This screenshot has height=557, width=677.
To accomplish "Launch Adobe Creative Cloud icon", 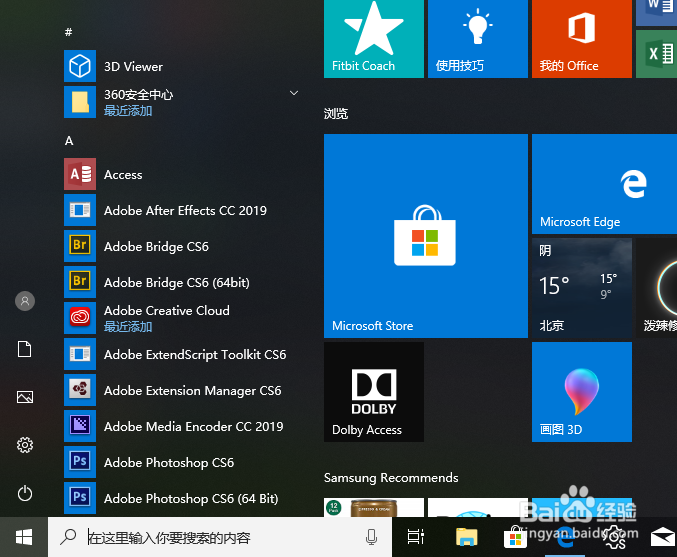I will 80,318.
